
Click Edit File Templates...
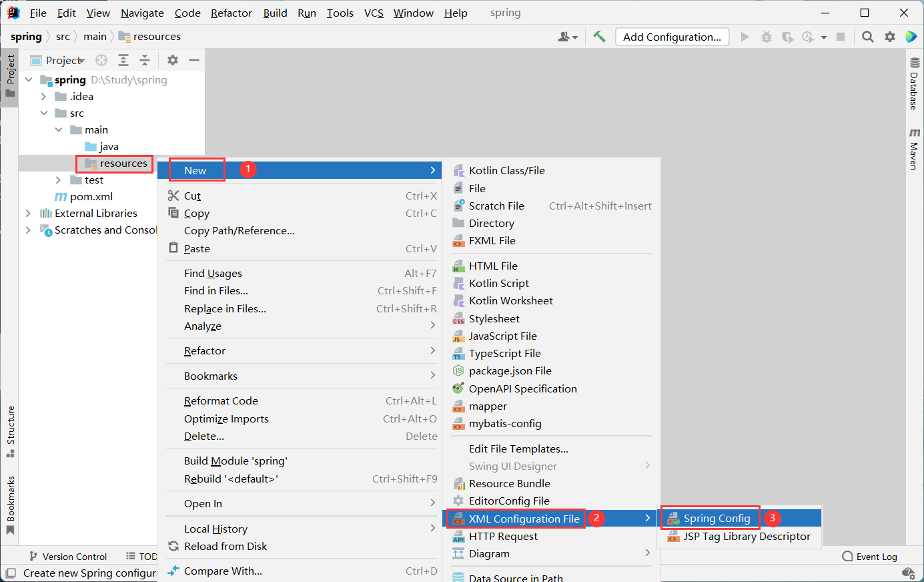[x=551, y=449]
